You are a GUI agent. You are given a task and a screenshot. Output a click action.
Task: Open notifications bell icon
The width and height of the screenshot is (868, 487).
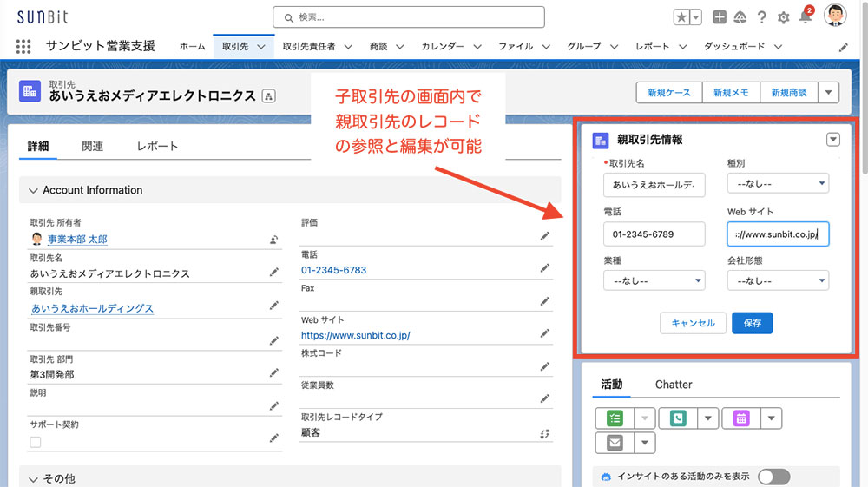(806, 16)
